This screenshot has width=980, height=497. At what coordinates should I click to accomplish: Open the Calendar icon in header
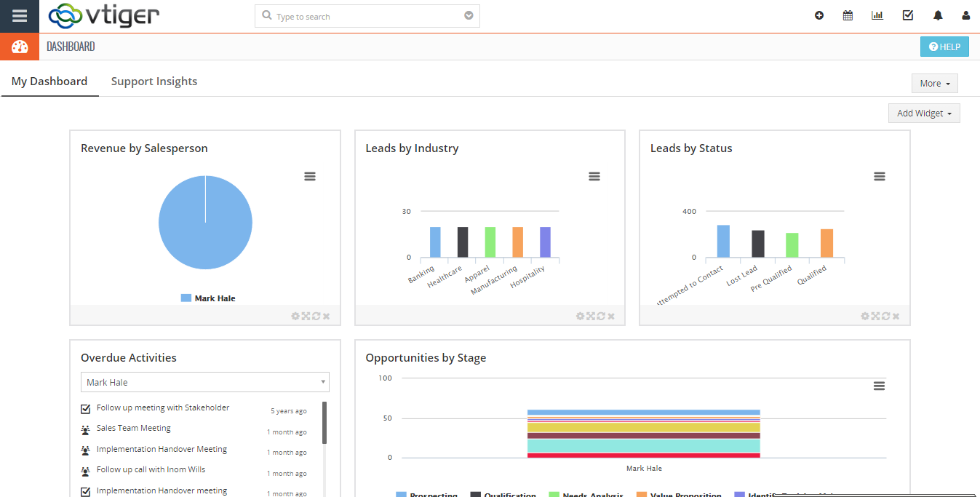[848, 15]
